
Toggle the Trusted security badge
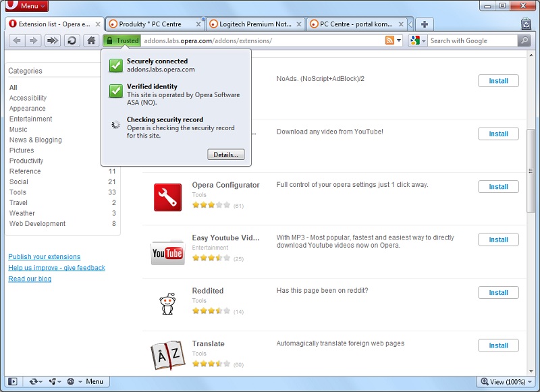[x=122, y=40]
